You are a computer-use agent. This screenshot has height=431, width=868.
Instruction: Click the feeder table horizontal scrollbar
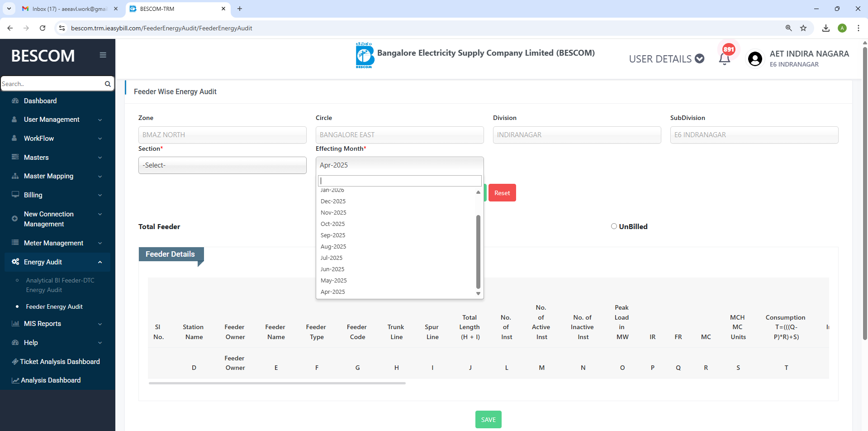(277, 383)
